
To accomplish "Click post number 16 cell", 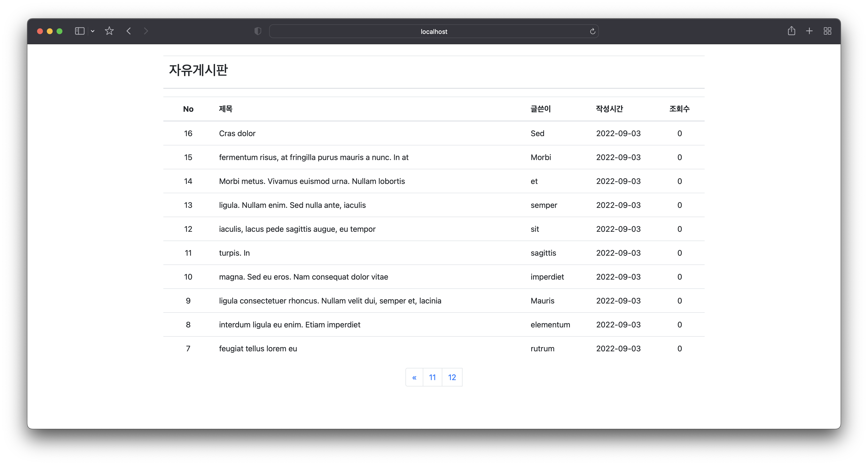I will click(188, 133).
